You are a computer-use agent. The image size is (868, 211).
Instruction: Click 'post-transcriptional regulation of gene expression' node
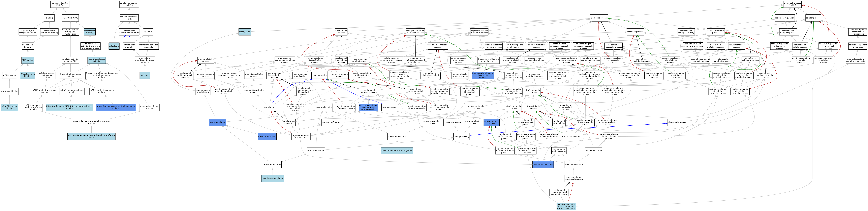368,107
